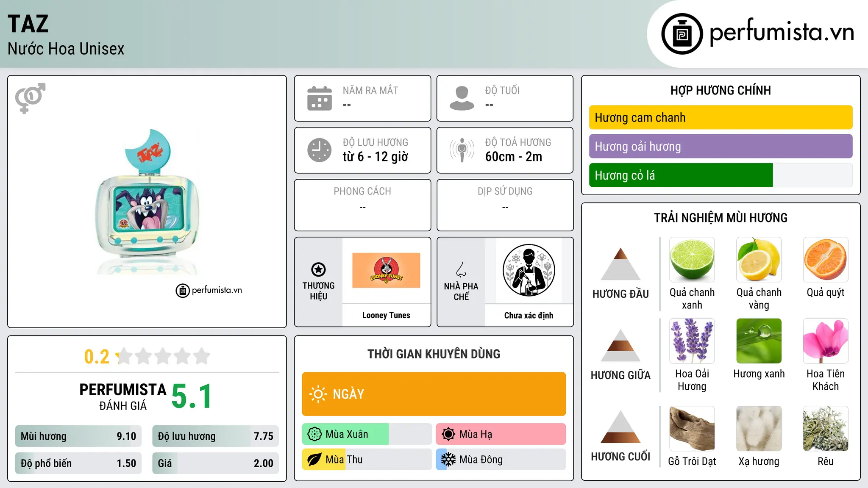Open the Looney Tunes brand name link
Screen dimensions: 868x488
click(386, 315)
